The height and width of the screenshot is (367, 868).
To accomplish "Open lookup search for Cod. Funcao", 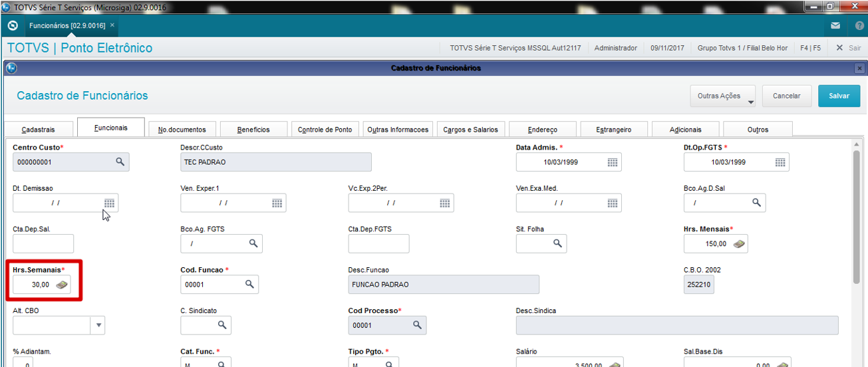I will coord(249,284).
